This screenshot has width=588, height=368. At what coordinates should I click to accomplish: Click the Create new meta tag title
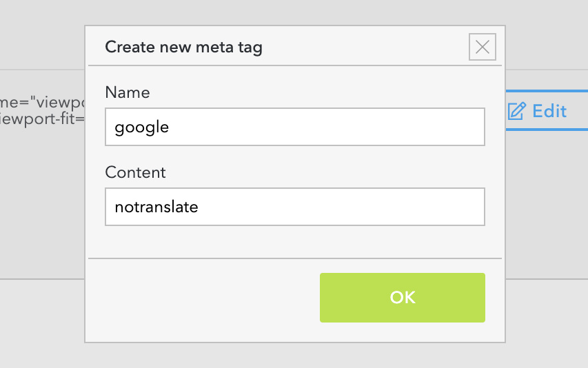coord(184,48)
